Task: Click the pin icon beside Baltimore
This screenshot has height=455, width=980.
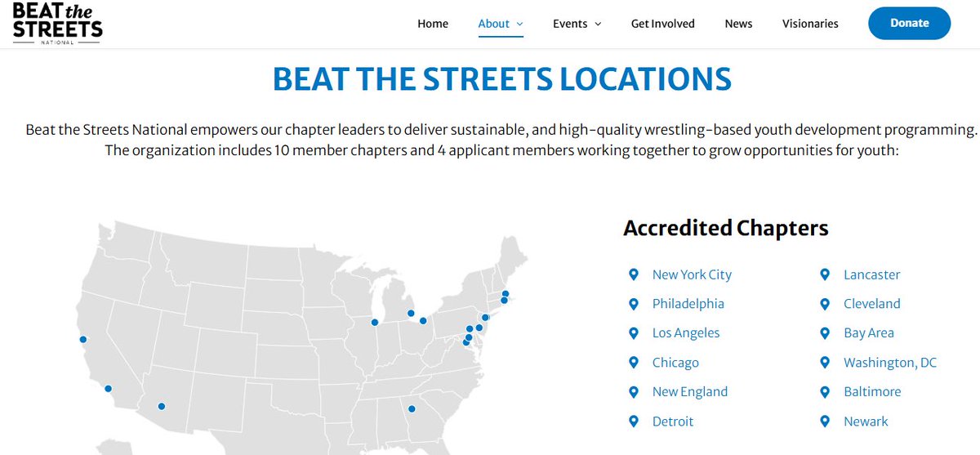Action: pyautogui.click(x=825, y=392)
